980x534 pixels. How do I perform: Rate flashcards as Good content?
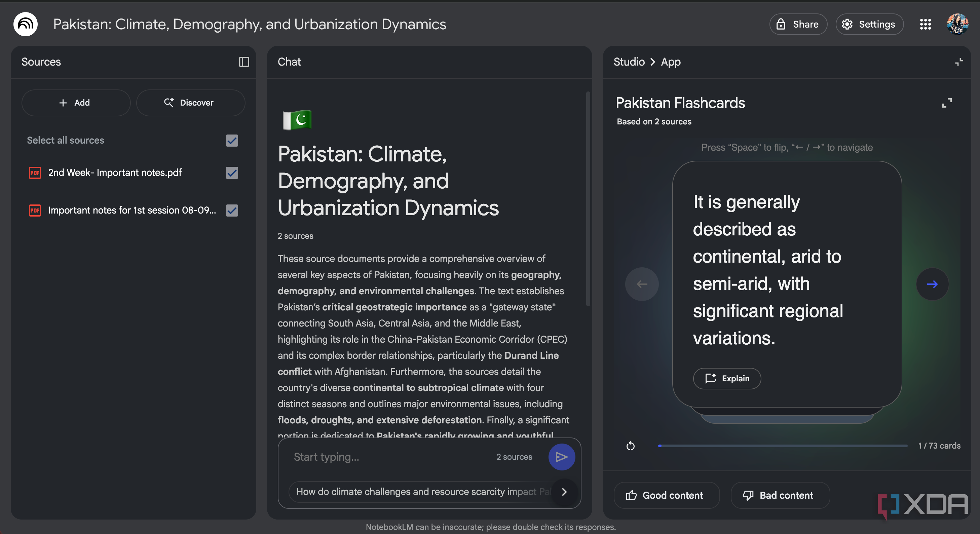pyautogui.click(x=666, y=495)
